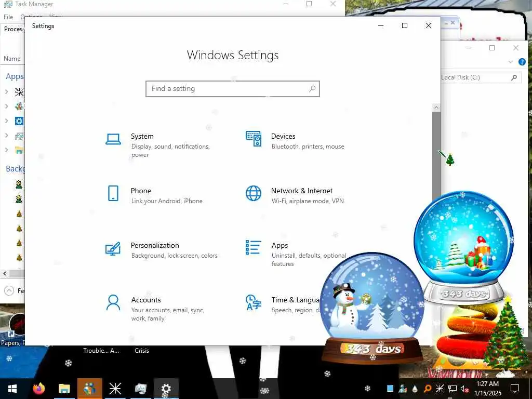Select the Trouble... desktop icon label
This screenshot has height=399, width=532.
101,351
